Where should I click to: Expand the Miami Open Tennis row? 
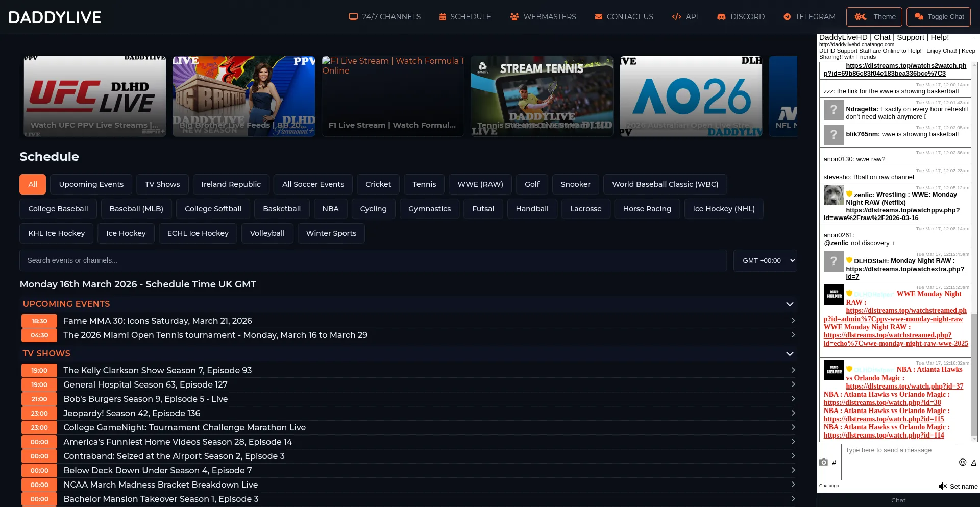[x=408, y=335]
